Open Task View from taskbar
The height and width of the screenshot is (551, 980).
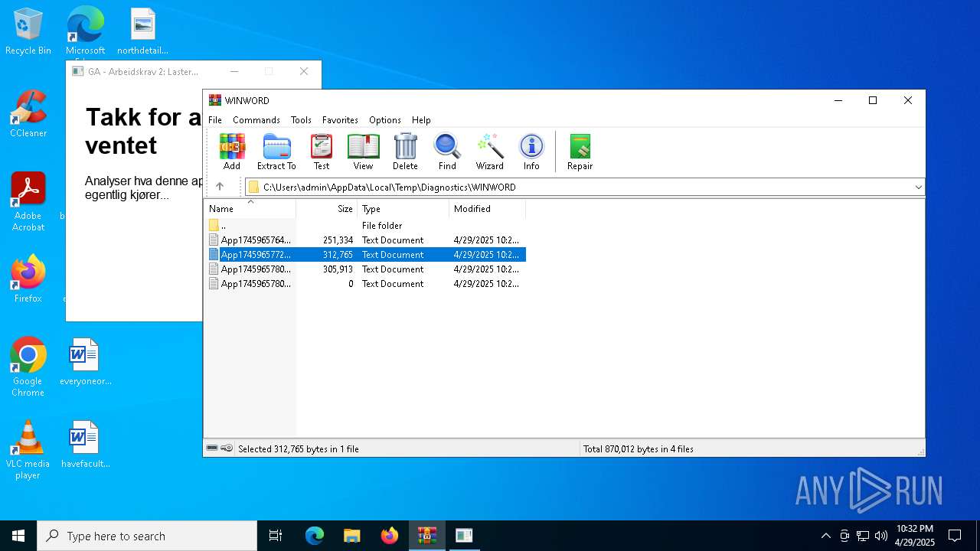tap(276, 536)
